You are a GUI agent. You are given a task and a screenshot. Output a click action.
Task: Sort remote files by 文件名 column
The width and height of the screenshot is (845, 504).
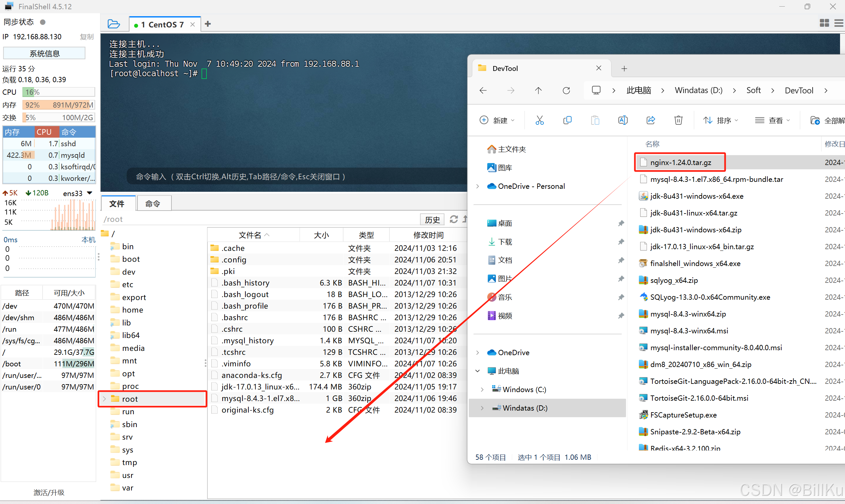254,235
